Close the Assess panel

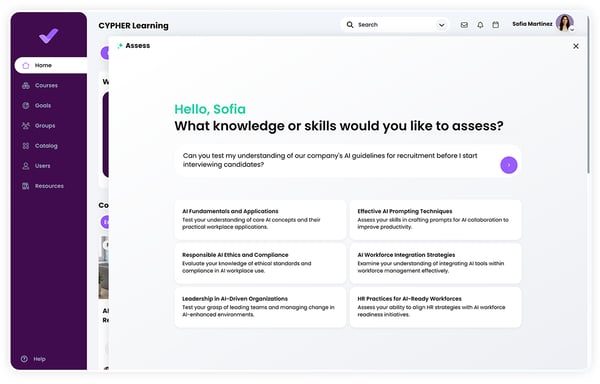tap(576, 46)
